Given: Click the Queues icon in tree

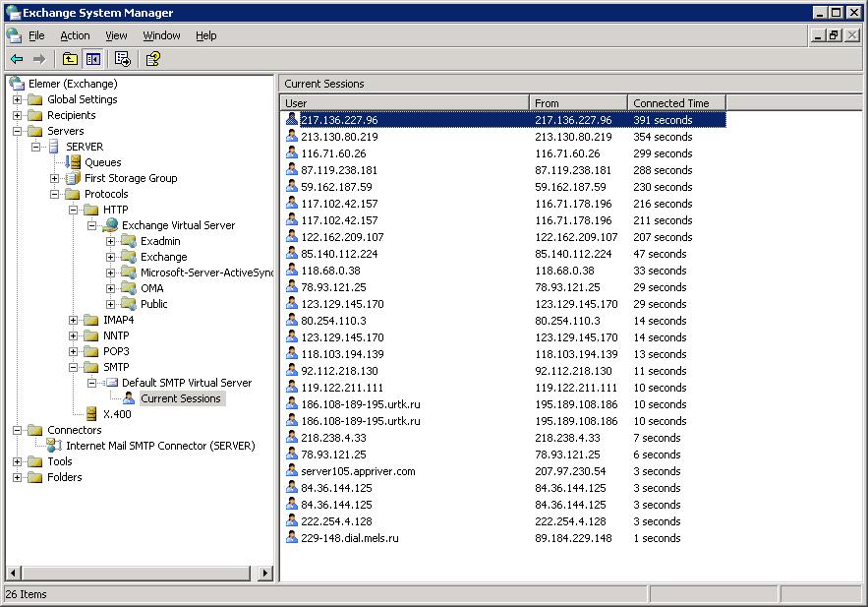Looking at the screenshot, I should pyautogui.click(x=73, y=162).
